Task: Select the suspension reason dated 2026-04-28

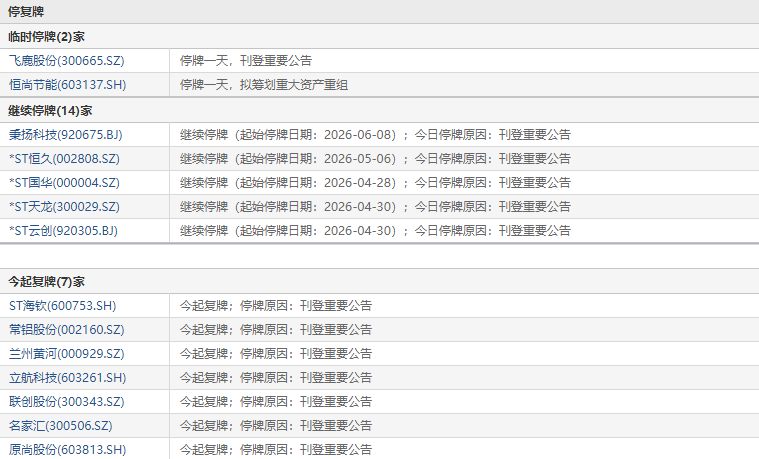Action: (x=375, y=183)
